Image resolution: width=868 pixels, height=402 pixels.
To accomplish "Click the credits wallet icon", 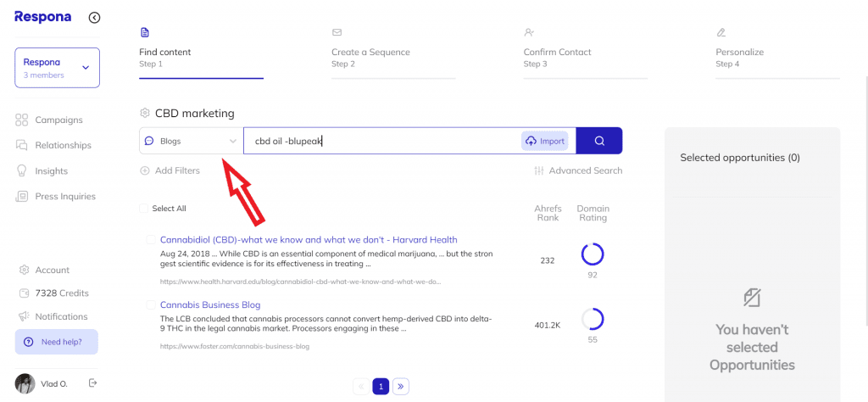I will pyautogui.click(x=24, y=293).
